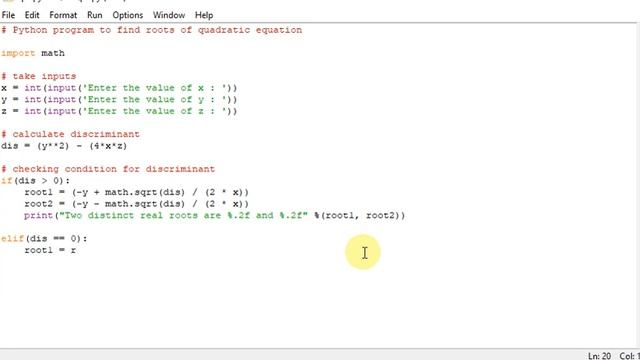Open the Format menu
The height and width of the screenshot is (360, 640).
coord(63,15)
